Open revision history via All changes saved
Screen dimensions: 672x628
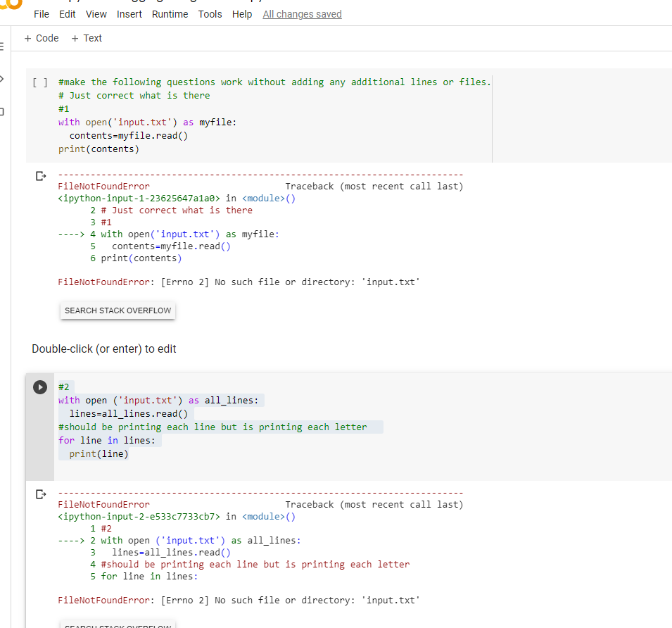[302, 14]
